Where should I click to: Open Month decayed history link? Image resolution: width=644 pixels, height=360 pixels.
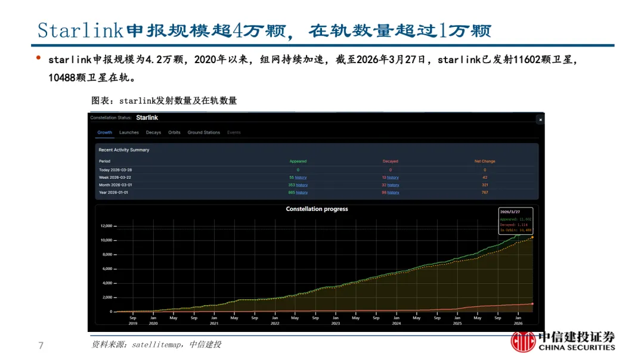393,185
